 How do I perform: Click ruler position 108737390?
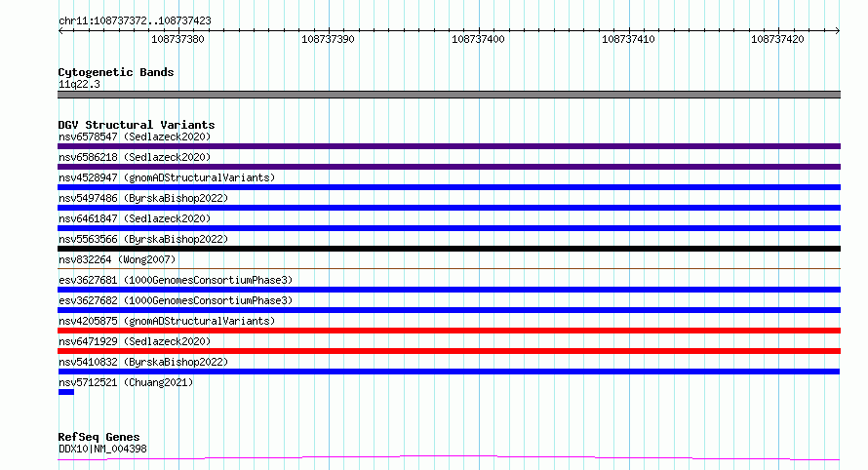tap(328, 39)
